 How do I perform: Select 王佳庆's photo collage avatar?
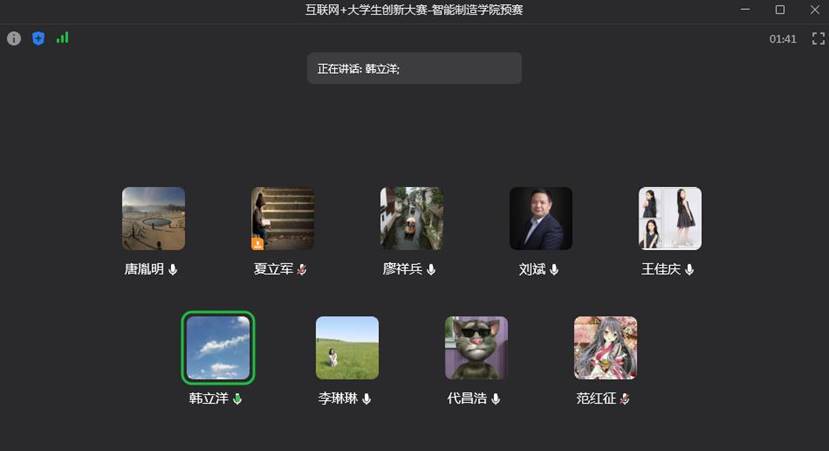pos(670,218)
